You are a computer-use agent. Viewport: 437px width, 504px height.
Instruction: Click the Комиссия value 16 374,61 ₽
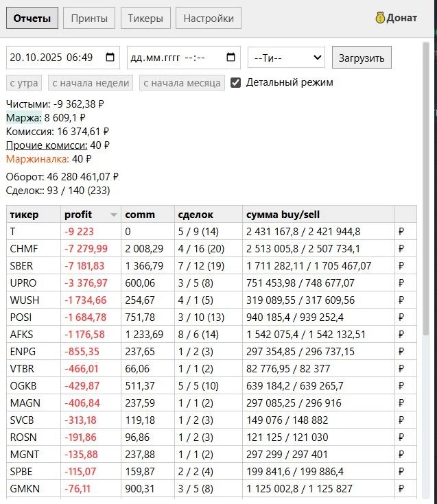[83, 132]
